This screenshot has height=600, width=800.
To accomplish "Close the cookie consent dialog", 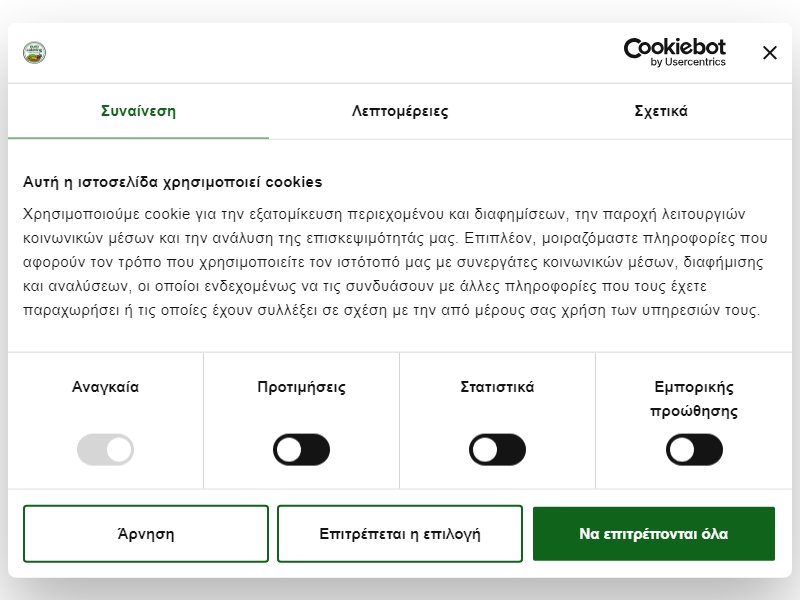I will pyautogui.click(x=769, y=53).
